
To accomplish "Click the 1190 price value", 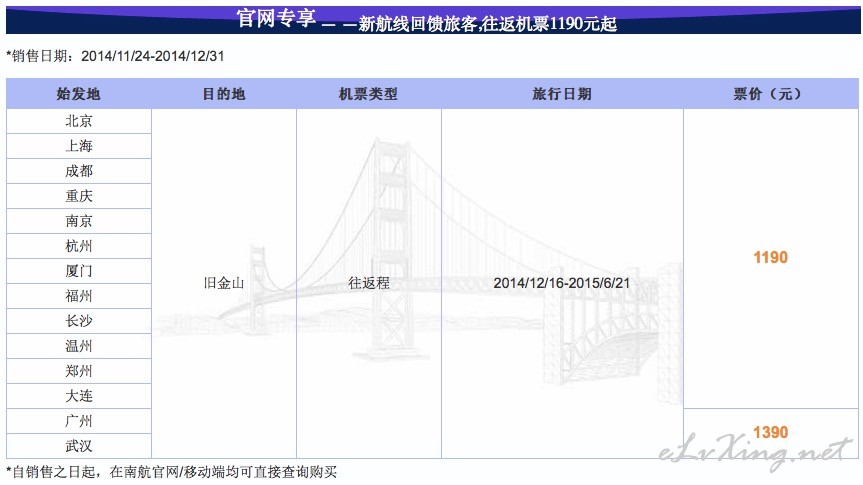I will pos(771,257).
